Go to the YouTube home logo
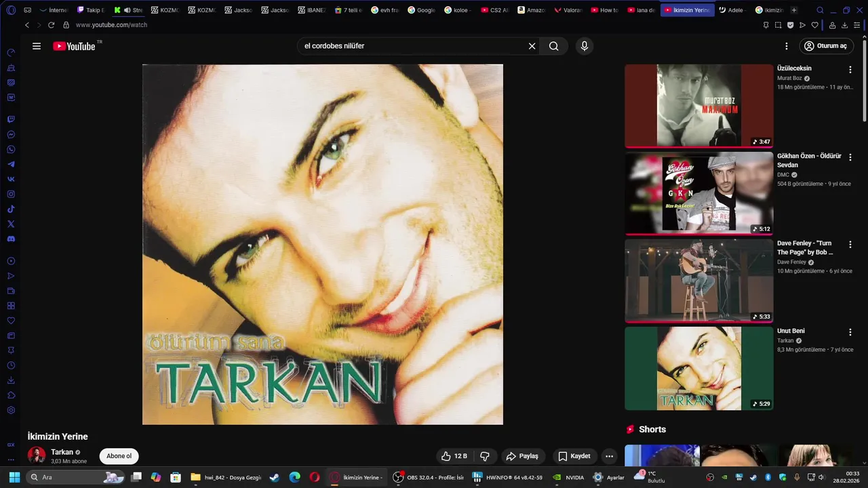Screen dimensions: 868x488 coord(74,46)
